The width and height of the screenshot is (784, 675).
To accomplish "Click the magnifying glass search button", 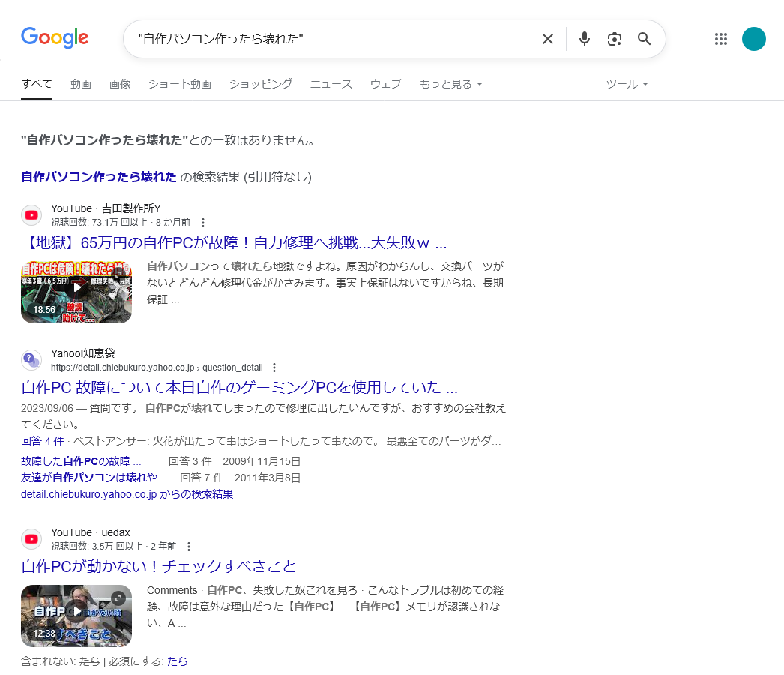I will pyautogui.click(x=644, y=39).
